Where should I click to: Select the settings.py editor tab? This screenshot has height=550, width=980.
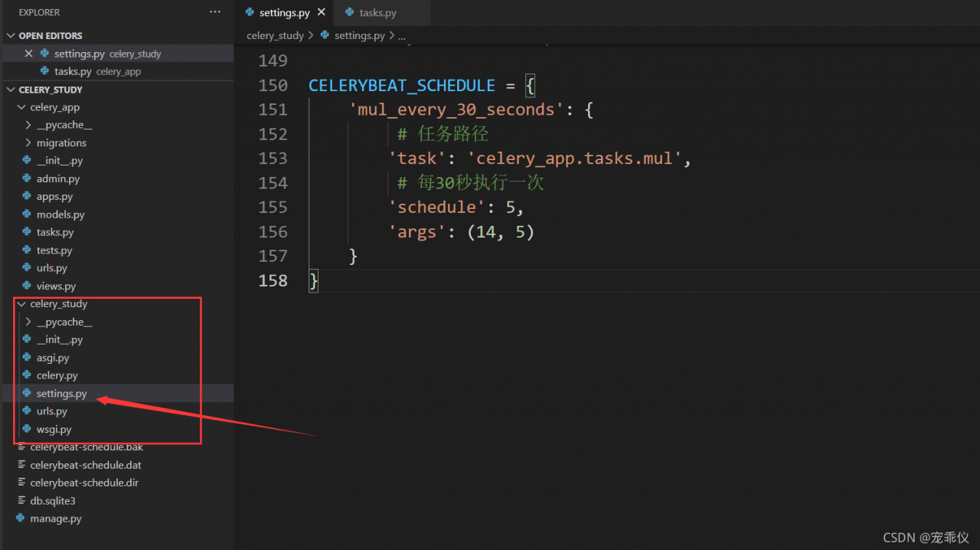coord(284,13)
